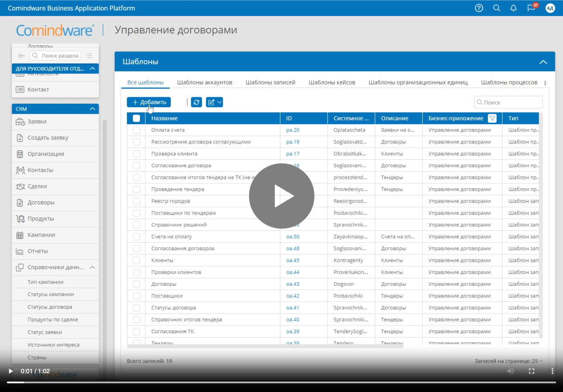
Task: Open Статусы кампании in sidebar
Action: tap(51, 294)
